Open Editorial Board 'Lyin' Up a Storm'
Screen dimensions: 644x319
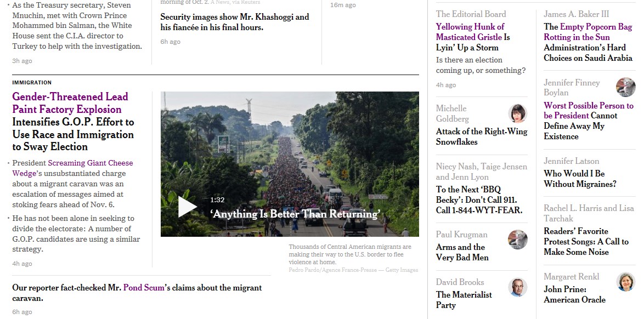pos(473,37)
